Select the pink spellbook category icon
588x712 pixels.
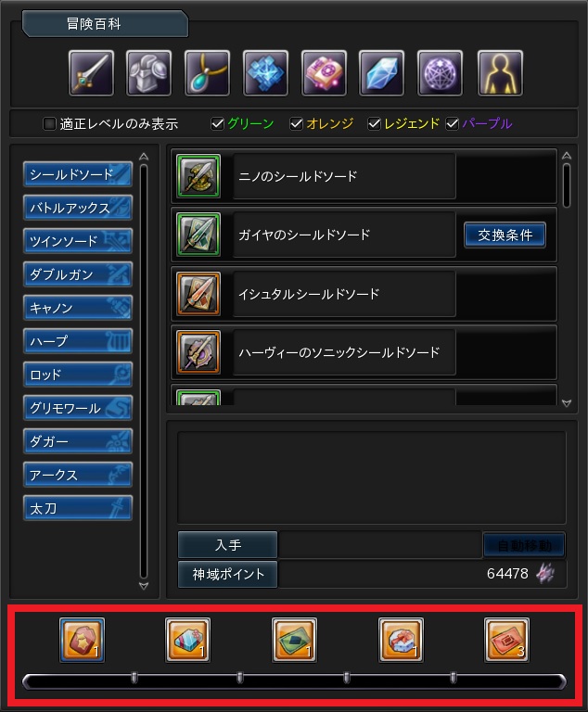pyautogui.click(x=324, y=73)
